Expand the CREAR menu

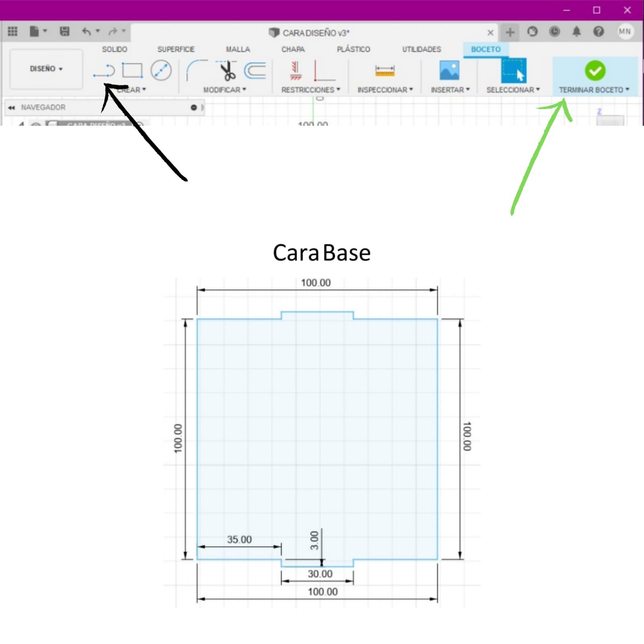(131, 90)
